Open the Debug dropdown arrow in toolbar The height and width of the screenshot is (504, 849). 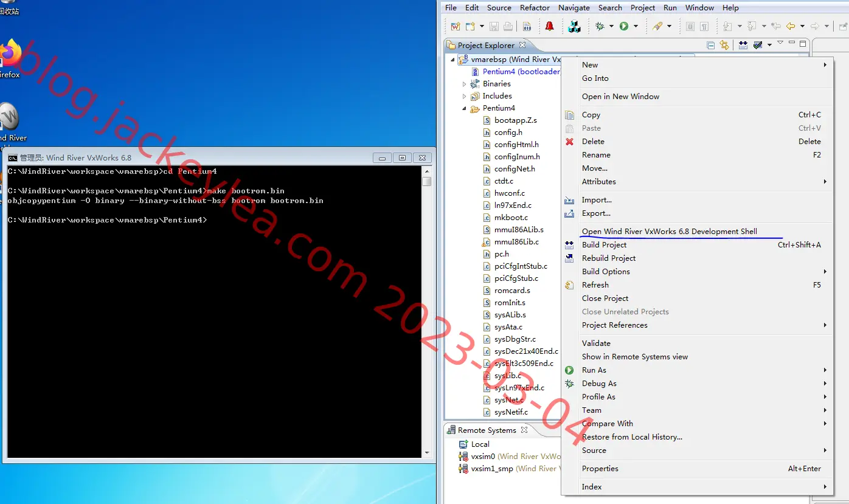coord(611,26)
